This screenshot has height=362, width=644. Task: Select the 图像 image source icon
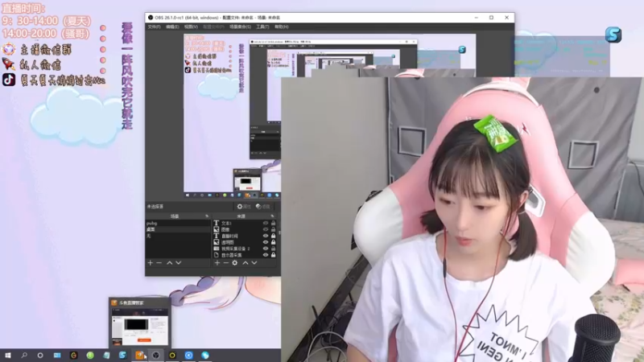[217, 229]
